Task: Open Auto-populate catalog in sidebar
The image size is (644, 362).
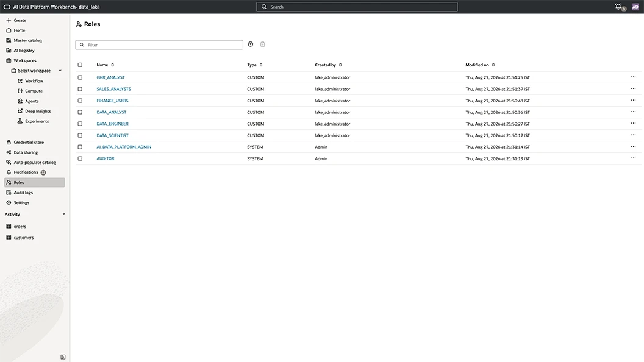Action: [31, 163]
